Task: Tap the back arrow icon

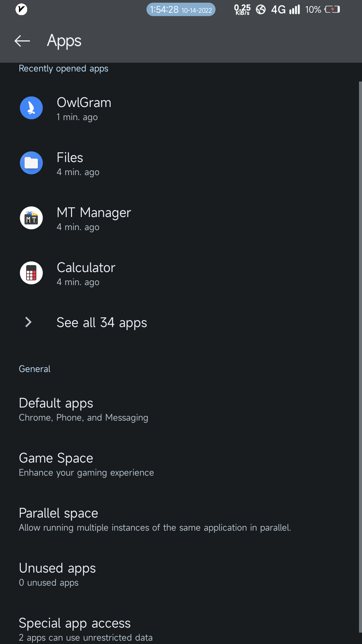Action: tap(22, 41)
